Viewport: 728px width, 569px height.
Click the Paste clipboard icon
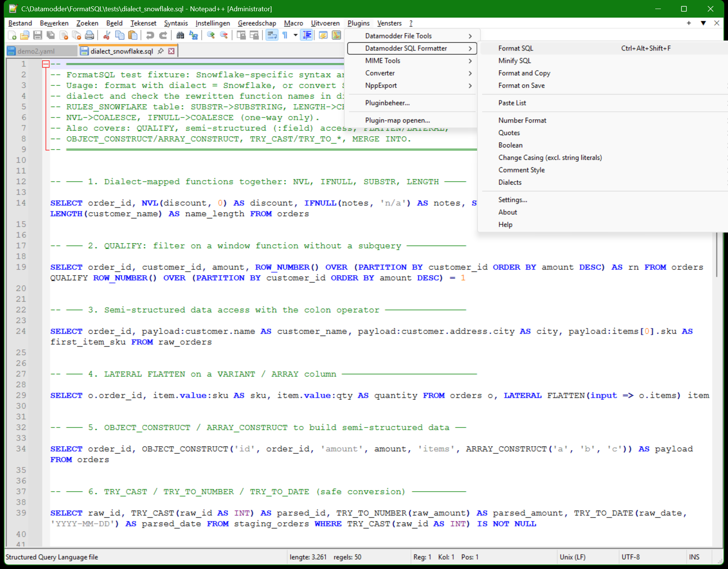point(132,35)
